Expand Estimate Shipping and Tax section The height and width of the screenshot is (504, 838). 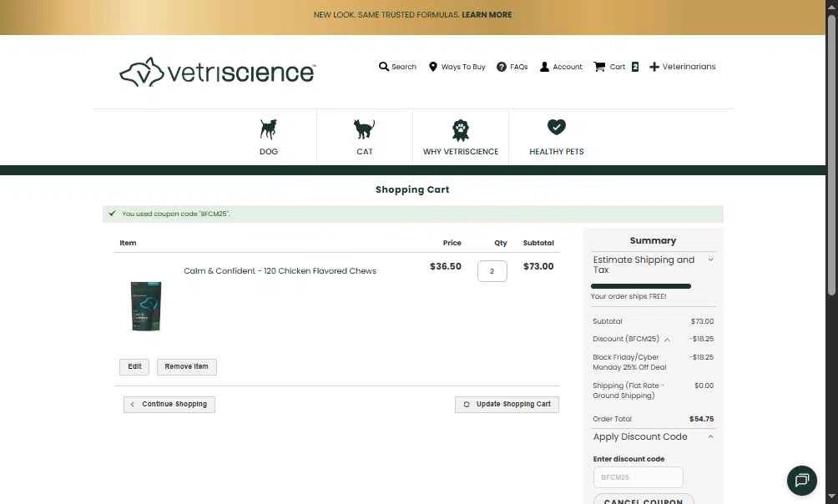pos(653,265)
